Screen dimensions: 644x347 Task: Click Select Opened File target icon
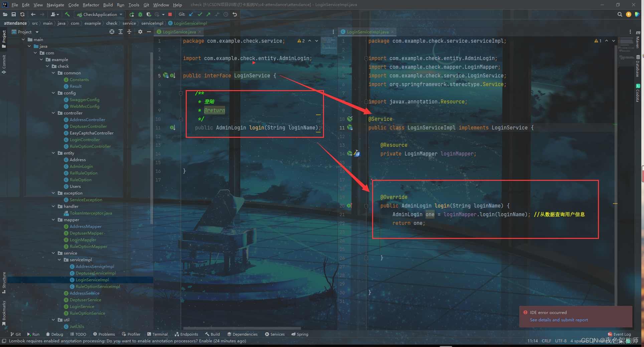112,32
